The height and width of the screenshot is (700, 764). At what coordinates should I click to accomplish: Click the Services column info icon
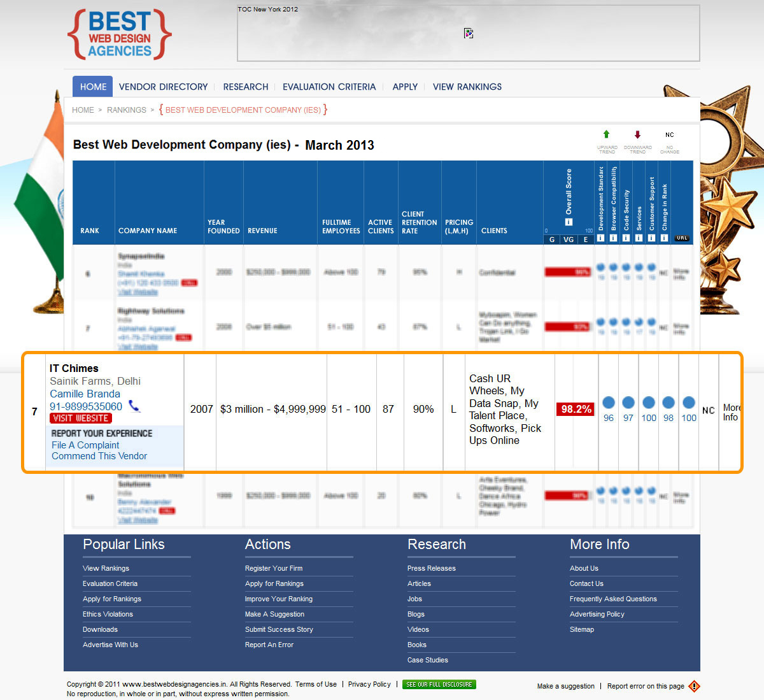tap(639, 238)
